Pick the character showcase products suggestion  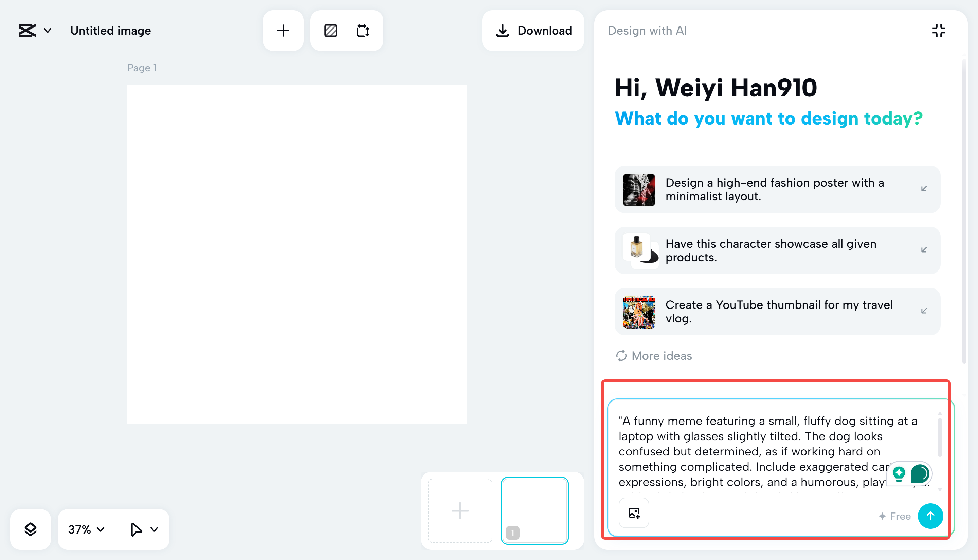coord(777,250)
